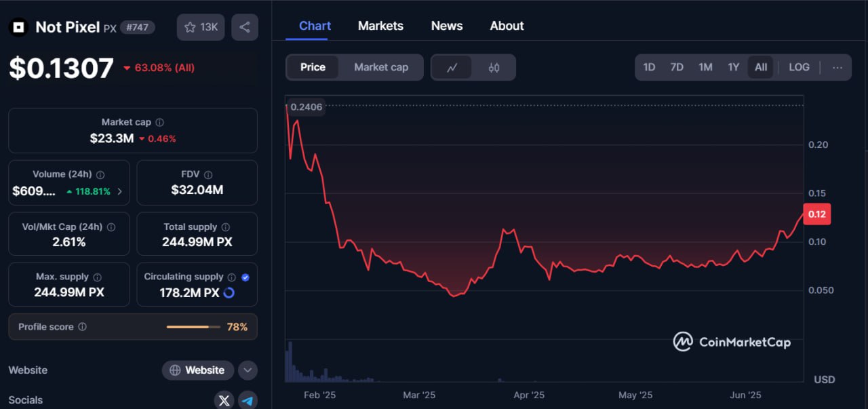
Task: Click the #747 rank badge
Action: 138,28
